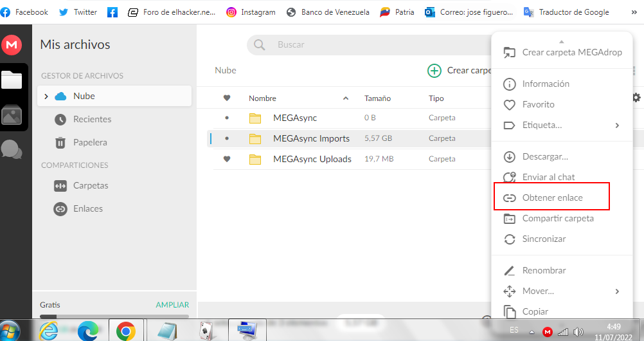Select the MEGAsync folder row

click(352, 118)
